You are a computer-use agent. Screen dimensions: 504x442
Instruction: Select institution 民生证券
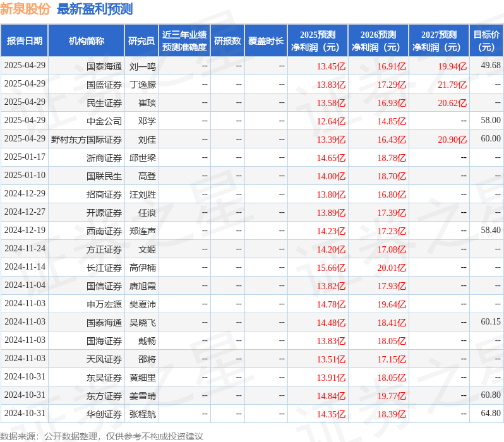point(104,103)
